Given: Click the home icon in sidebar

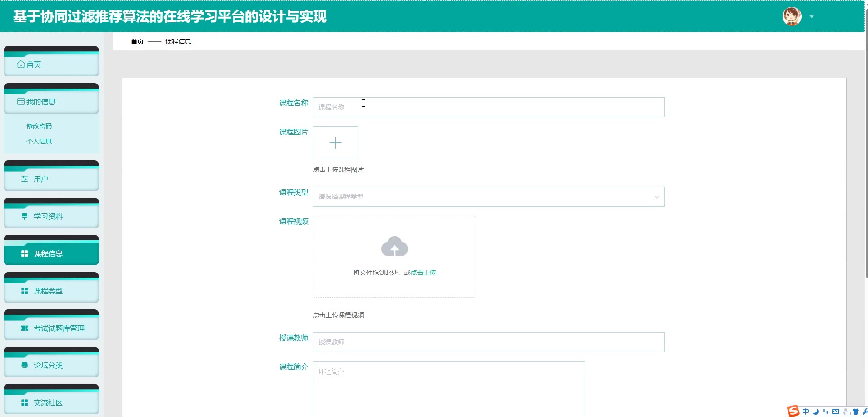Looking at the screenshot, I should pyautogui.click(x=21, y=65).
